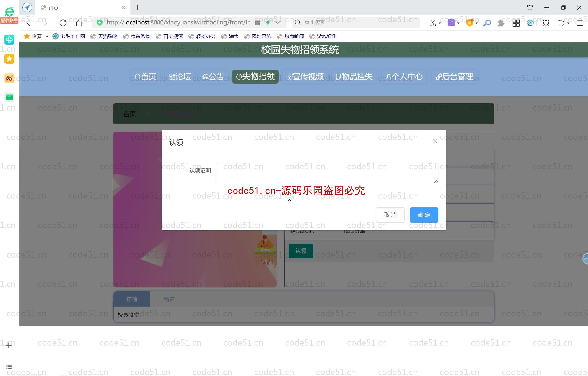Open the browser hamburger menu

pyautogui.click(x=580, y=23)
